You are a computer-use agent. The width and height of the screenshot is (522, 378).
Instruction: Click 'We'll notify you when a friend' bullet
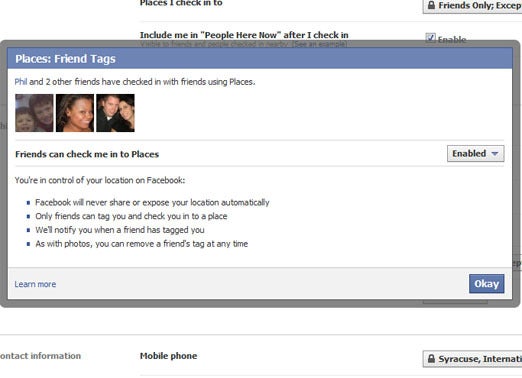120,230
